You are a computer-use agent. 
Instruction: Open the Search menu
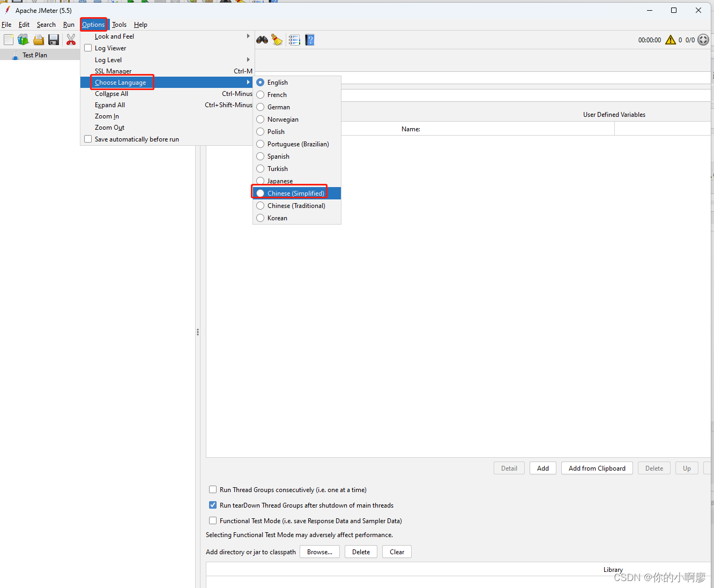(46, 25)
